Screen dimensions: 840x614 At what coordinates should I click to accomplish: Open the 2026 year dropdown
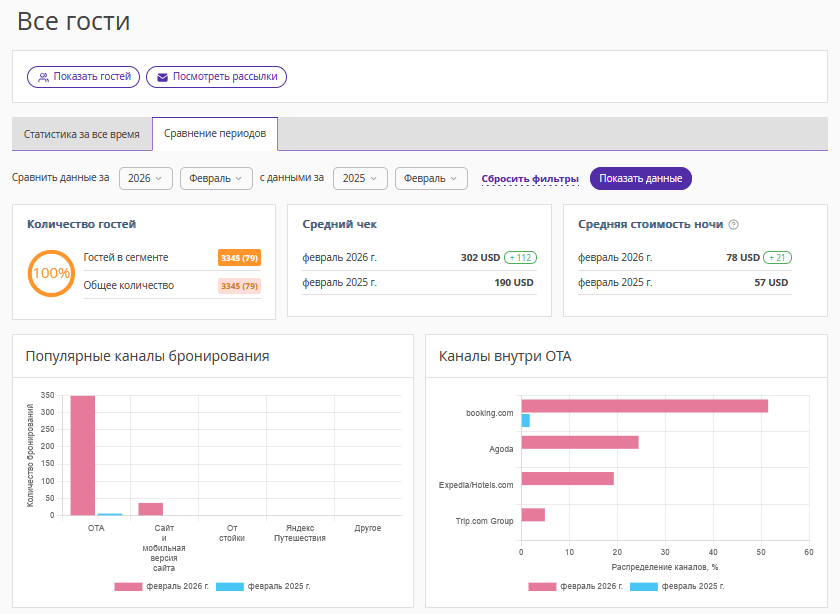[x=146, y=178]
